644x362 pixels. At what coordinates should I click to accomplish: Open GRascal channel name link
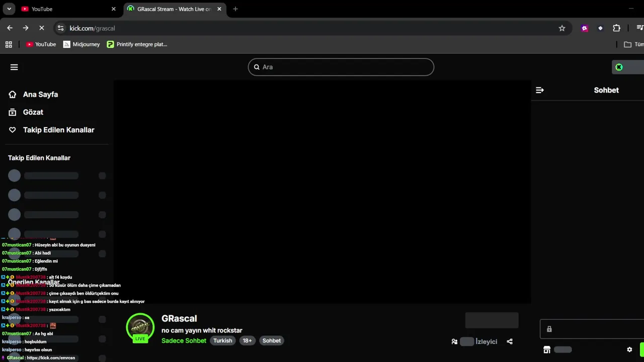coord(179,318)
